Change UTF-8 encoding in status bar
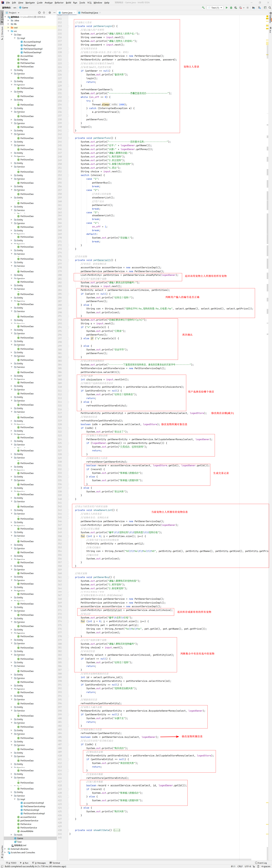Screen dimensions: 272x868 point(248,866)
